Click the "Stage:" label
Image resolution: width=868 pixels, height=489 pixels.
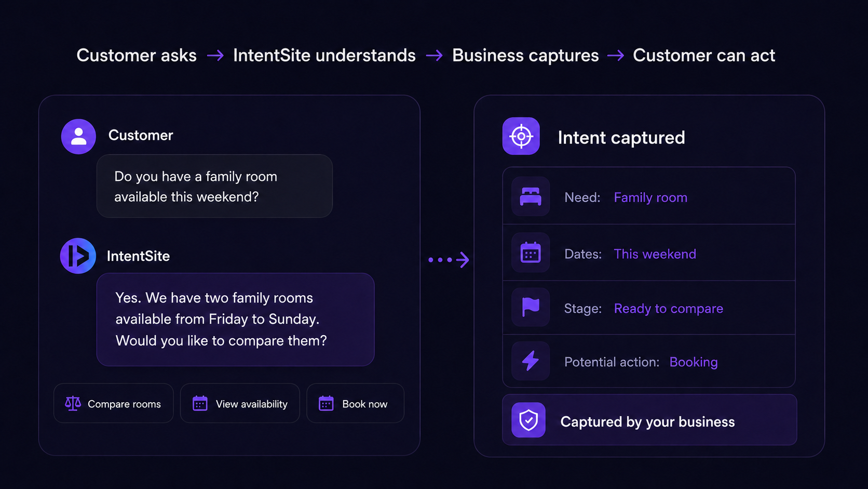point(583,309)
